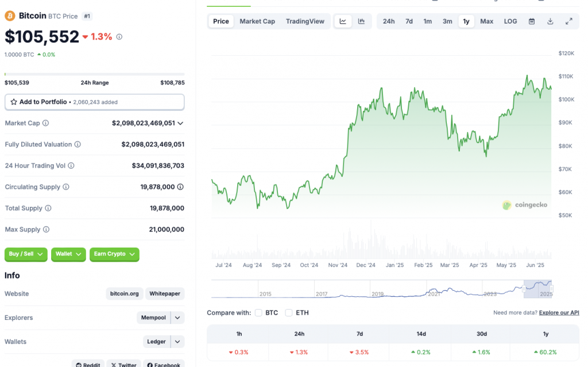The height and width of the screenshot is (367, 588).
Task: Expand the Wallets dropdown arrow
Action: pyautogui.click(x=178, y=342)
